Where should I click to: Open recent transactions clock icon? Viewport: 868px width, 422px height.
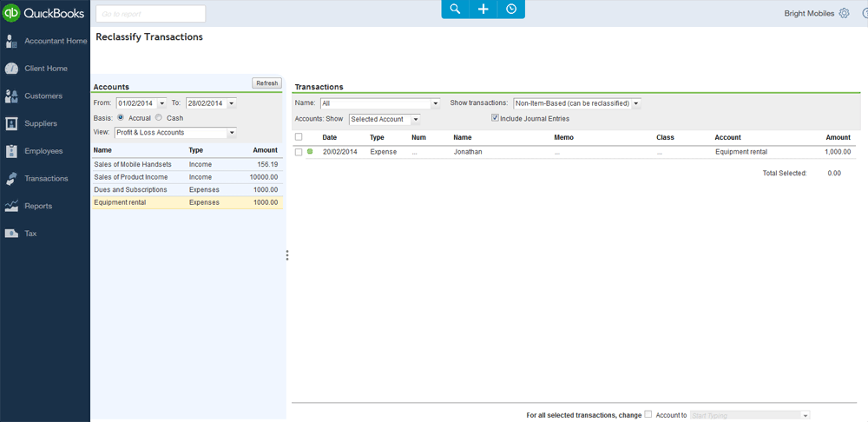[511, 9]
